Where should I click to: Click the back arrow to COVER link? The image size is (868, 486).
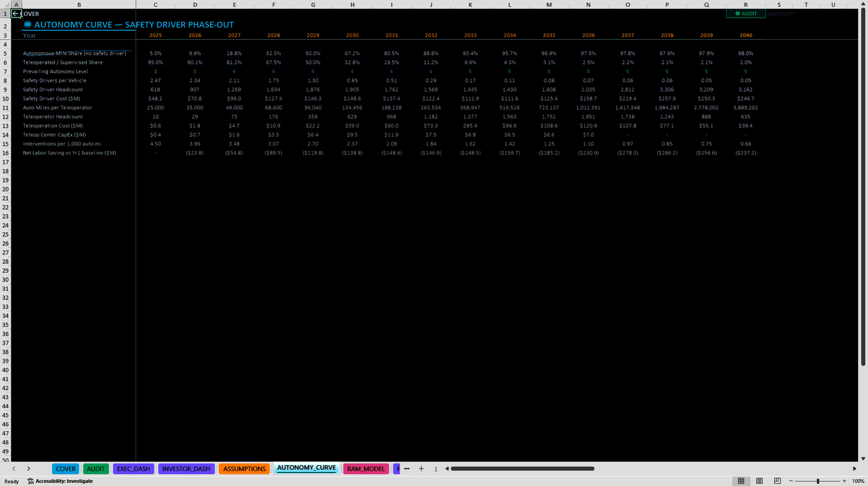[26, 14]
